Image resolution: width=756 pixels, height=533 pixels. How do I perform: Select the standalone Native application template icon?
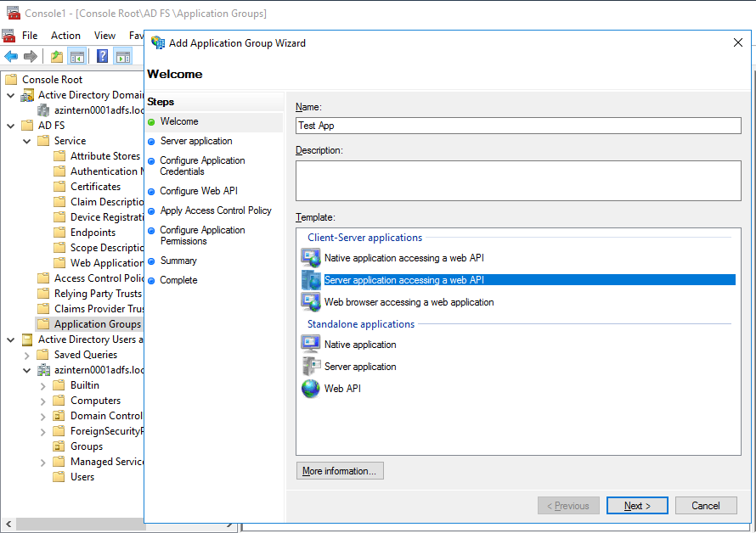click(x=311, y=345)
